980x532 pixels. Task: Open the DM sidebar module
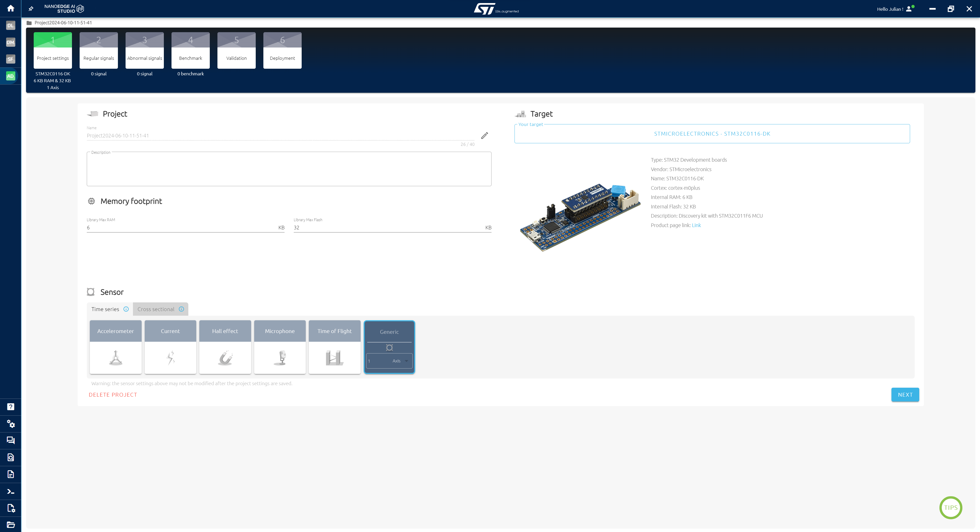click(10, 42)
